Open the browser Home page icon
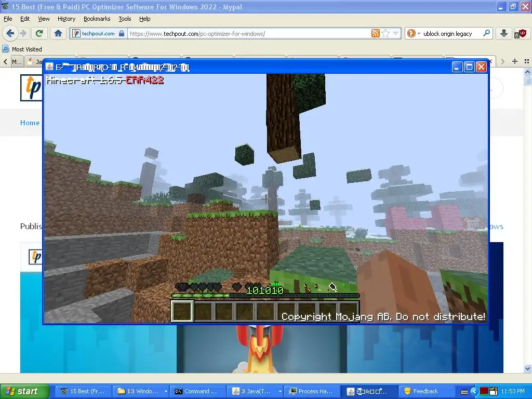This screenshot has height=399, width=532. (58, 33)
